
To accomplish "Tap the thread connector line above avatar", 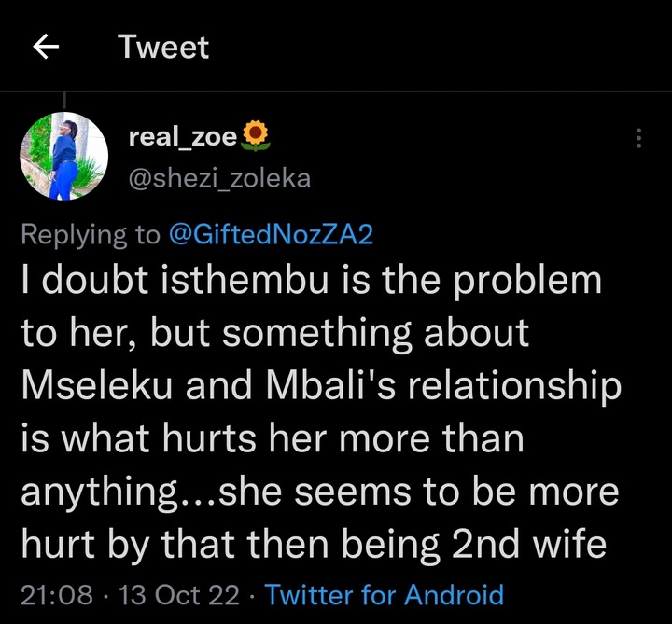I will pyautogui.click(x=64, y=99).
